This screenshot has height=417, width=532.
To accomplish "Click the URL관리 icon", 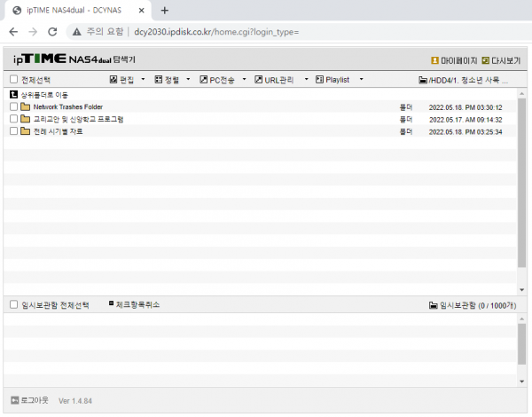I will [259, 80].
